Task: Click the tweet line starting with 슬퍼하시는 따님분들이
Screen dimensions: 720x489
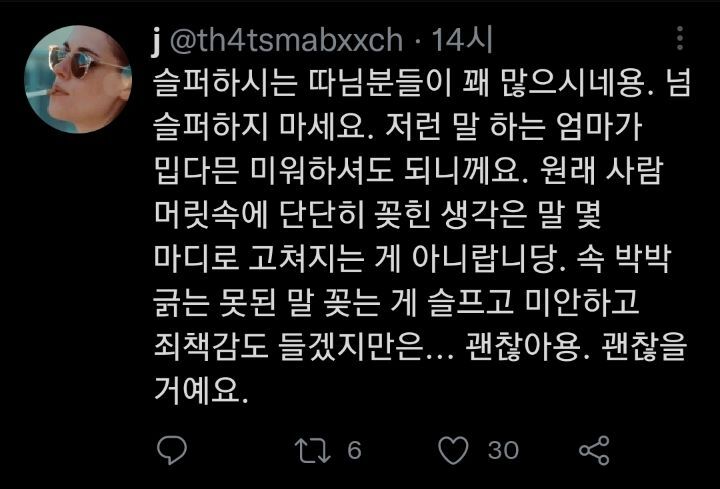Action: [x=422, y=84]
